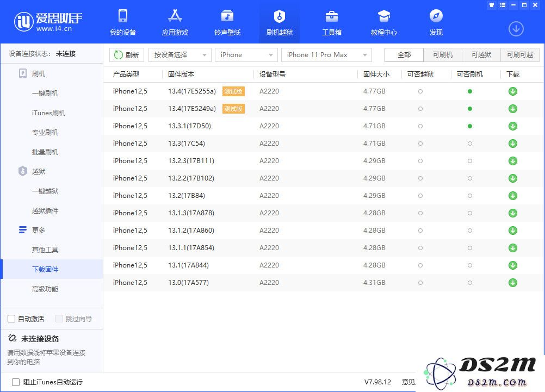Toggle 跳过向导 checkbox

[59, 319]
